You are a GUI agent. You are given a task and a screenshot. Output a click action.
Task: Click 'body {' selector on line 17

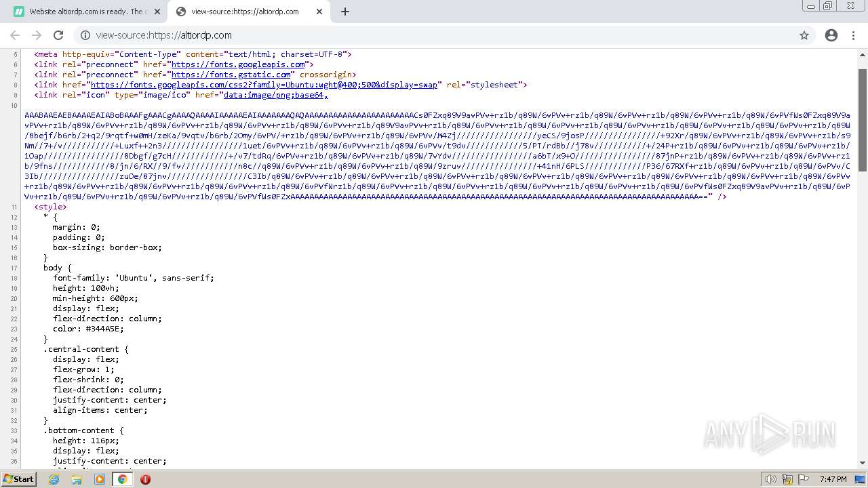pyautogui.click(x=58, y=268)
